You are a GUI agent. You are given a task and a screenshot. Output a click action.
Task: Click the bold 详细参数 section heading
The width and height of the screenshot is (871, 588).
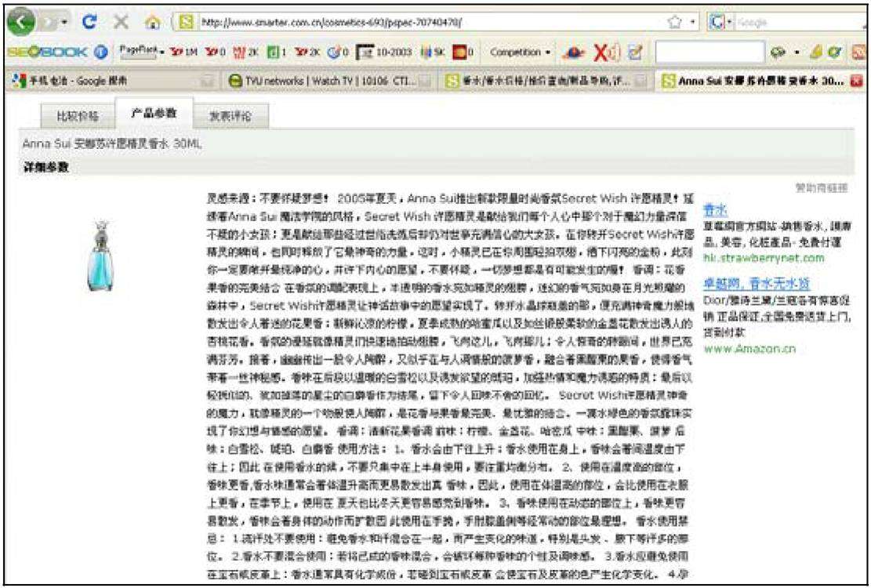46,166
